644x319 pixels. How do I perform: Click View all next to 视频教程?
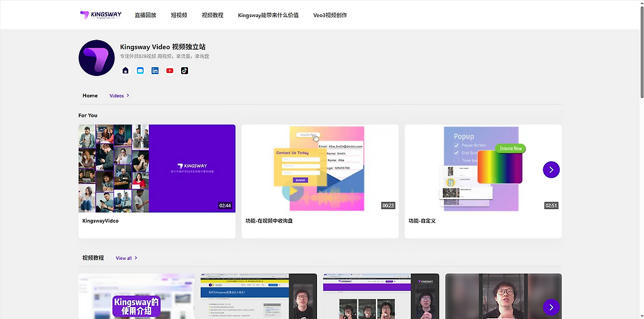pyautogui.click(x=126, y=258)
